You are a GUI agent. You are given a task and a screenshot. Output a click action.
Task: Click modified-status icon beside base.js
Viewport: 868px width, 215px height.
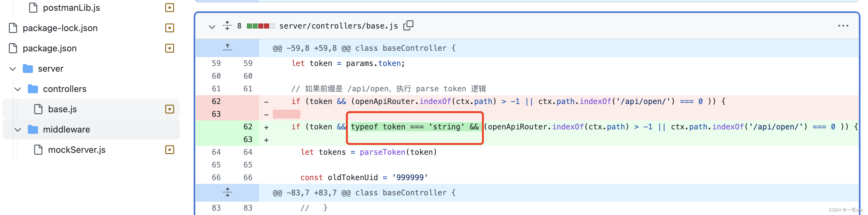(x=169, y=109)
